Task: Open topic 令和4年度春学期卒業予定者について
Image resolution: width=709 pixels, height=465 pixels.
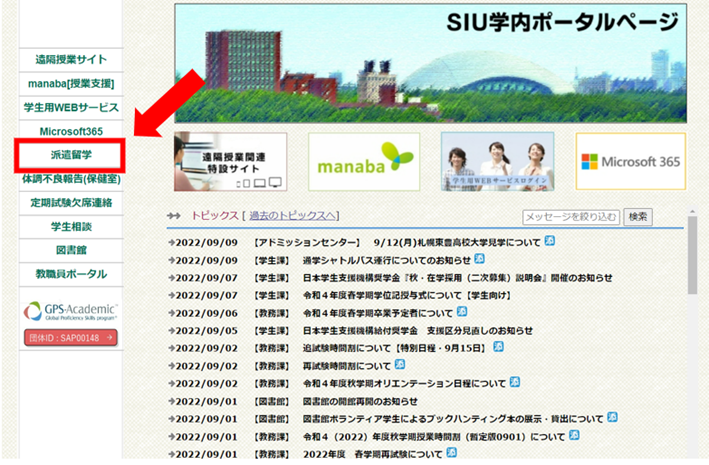Action: tap(378, 313)
